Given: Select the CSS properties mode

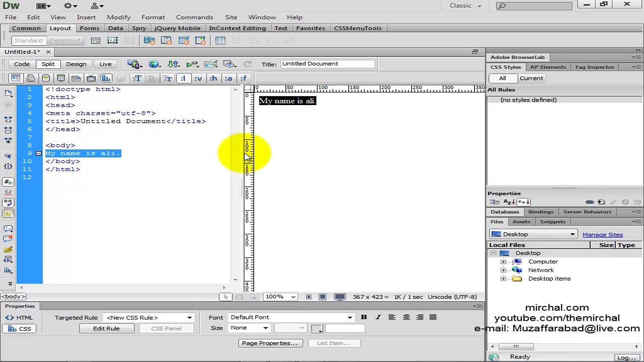Looking at the screenshot, I should tap(19, 329).
